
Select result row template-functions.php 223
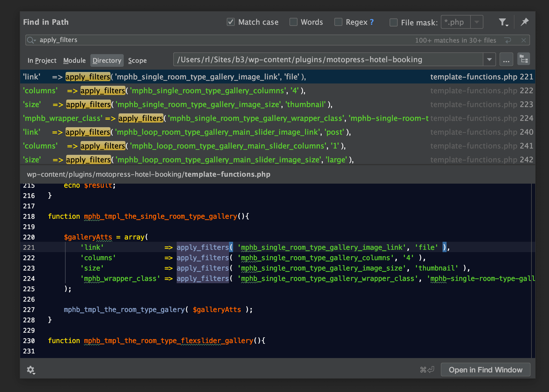pos(278,104)
